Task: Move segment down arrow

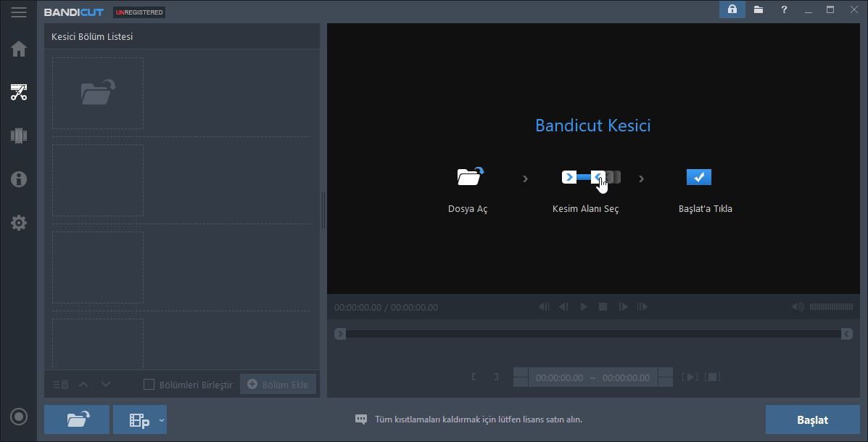Action: point(106,385)
